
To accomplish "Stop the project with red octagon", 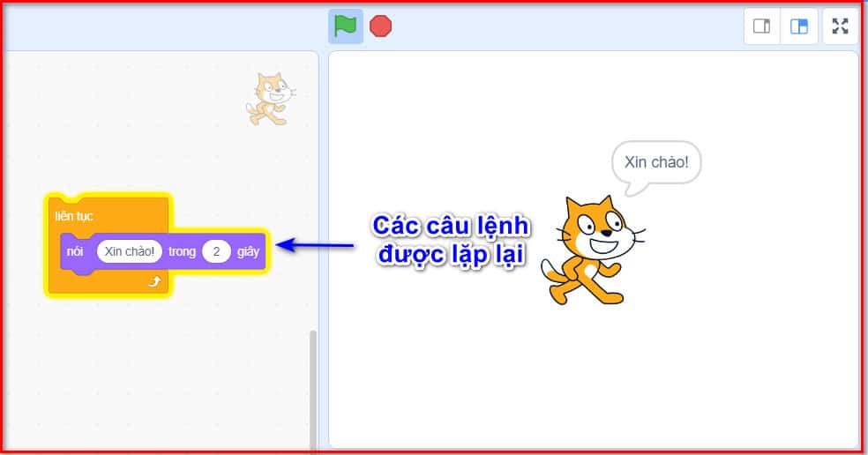I will 381,26.
